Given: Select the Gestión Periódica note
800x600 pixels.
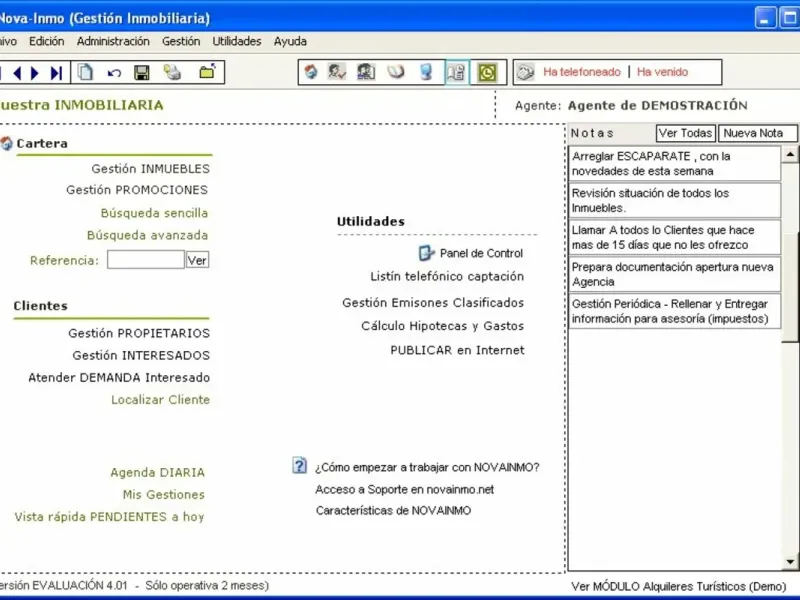Looking at the screenshot, I should [674, 311].
